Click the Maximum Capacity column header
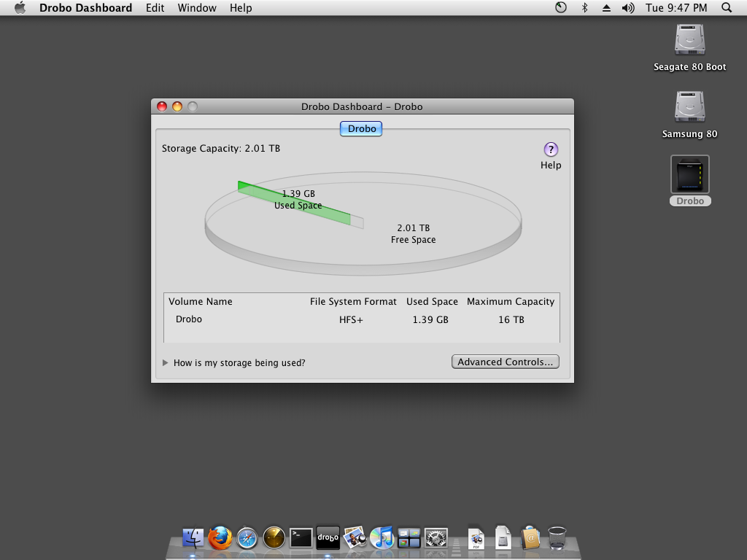Image resolution: width=747 pixels, height=560 pixels. click(511, 301)
